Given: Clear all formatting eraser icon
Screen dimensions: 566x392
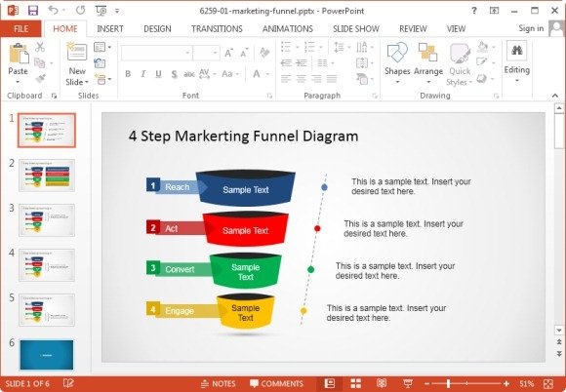Looking at the screenshot, I should (264, 53).
